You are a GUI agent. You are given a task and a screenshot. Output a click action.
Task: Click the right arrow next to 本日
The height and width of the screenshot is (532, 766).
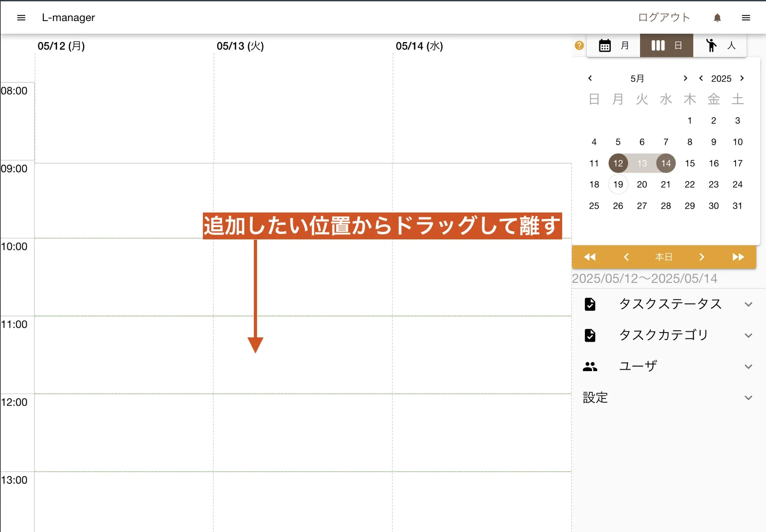click(702, 257)
